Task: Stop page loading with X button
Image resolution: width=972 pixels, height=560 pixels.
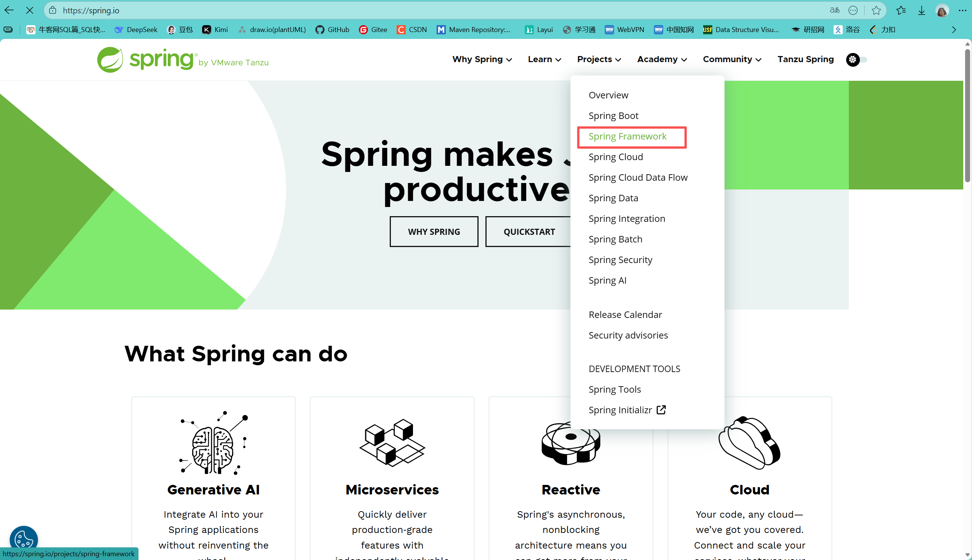Action: [x=30, y=10]
